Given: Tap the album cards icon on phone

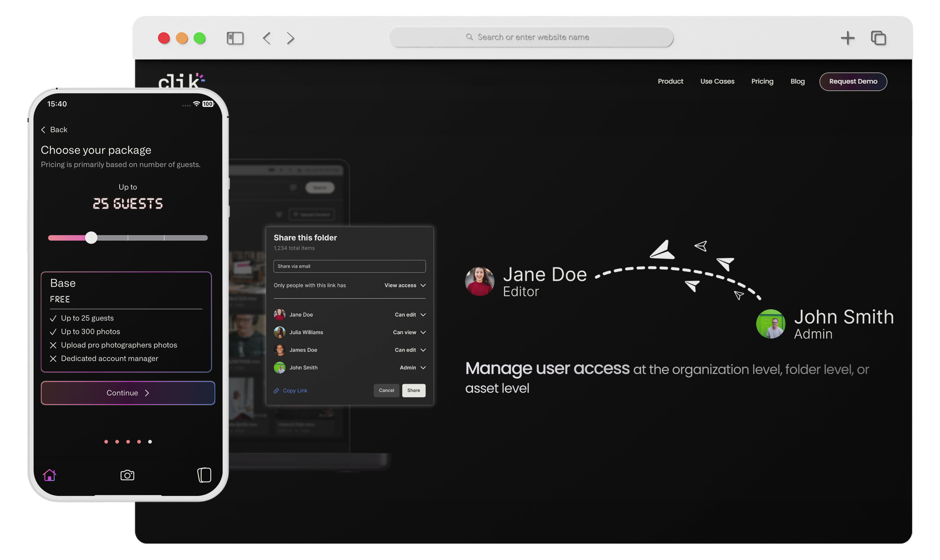Looking at the screenshot, I should (204, 475).
